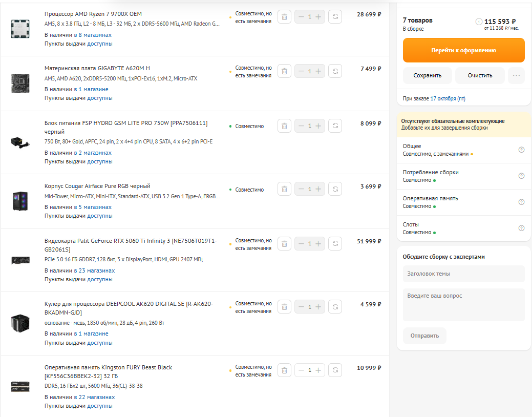Image resolution: width=532 pixels, height=417 pixels.
Task: Replace the FSP HYDRO GSM power supply
Action: coord(335,126)
